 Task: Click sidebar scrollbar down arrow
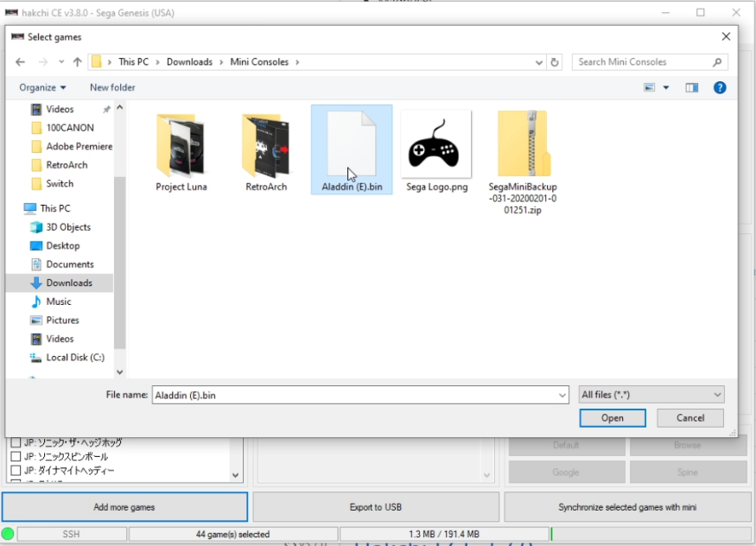click(x=120, y=372)
